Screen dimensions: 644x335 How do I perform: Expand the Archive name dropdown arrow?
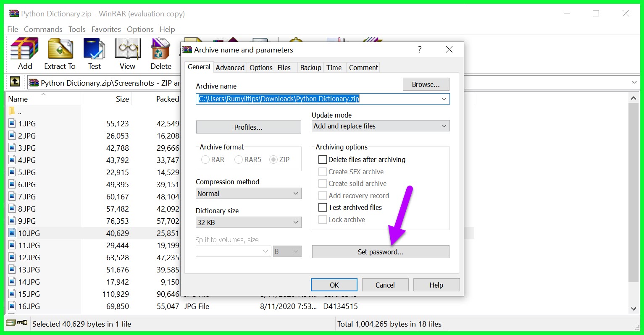tap(444, 99)
